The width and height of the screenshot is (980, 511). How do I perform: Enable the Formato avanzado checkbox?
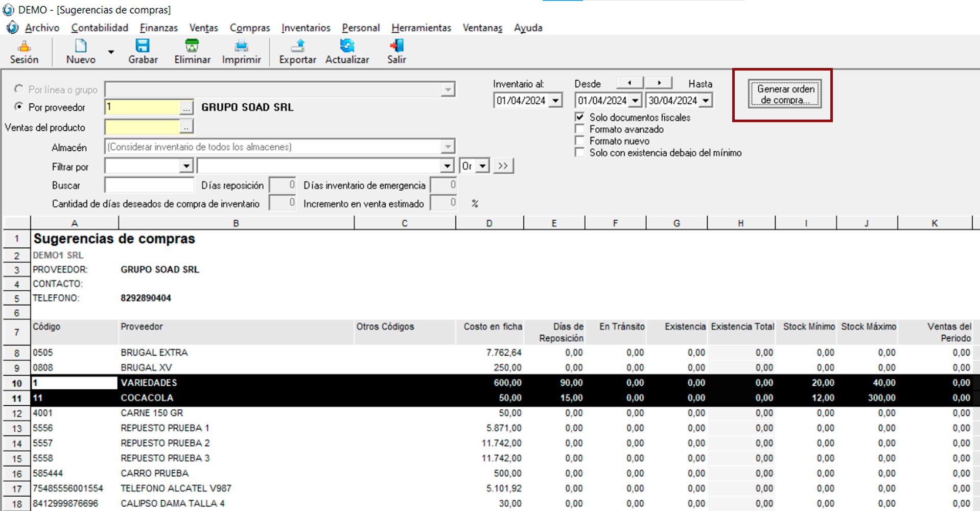[x=580, y=129]
